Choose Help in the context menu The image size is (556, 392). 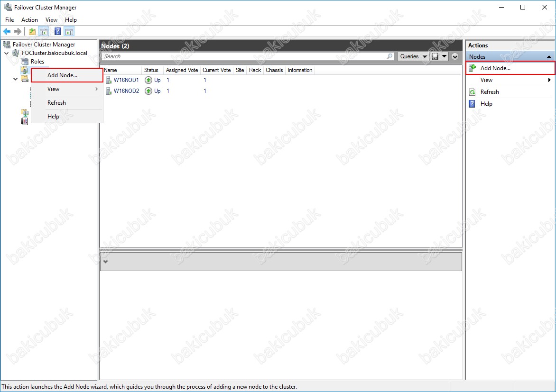coord(67,117)
